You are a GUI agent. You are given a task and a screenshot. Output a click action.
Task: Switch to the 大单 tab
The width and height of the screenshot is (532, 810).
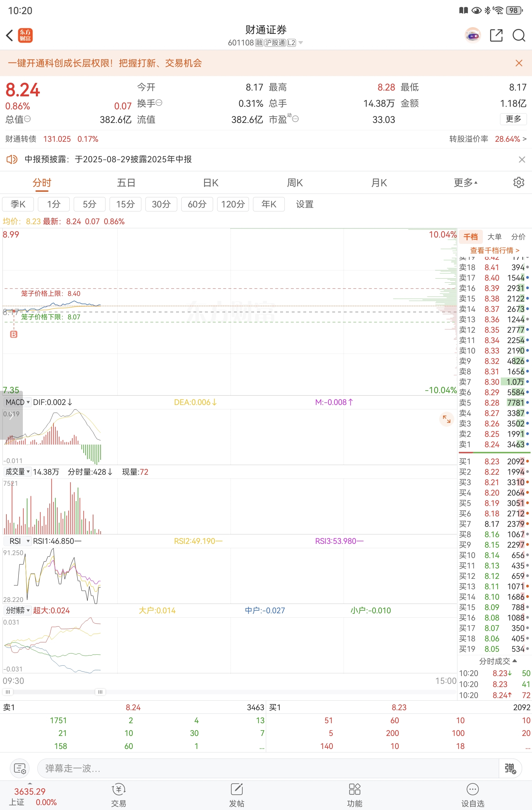tap(494, 237)
